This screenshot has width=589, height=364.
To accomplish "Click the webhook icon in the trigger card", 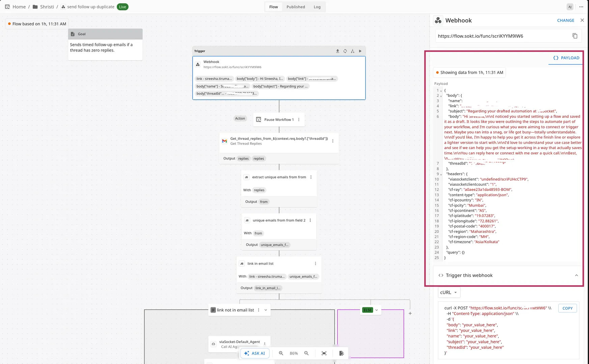I will pos(198,64).
